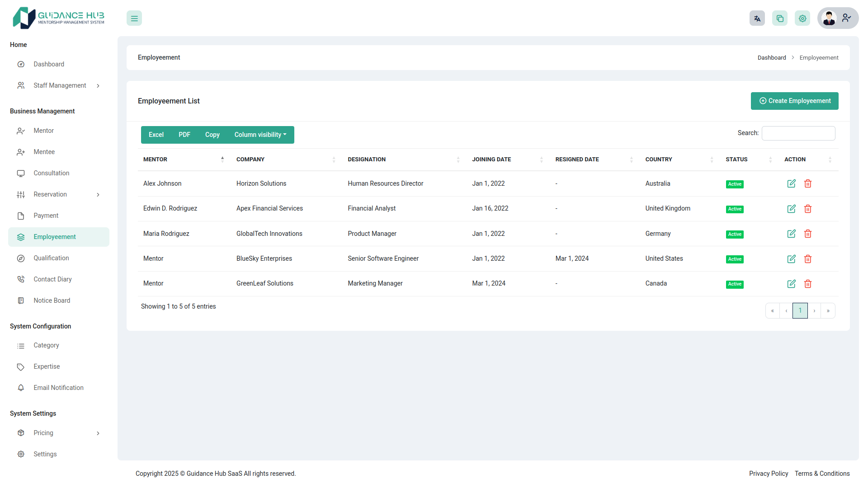Open the profile avatar in the top right
Image resolution: width=868 pixels, height=488 pixels.
point(829,18)
